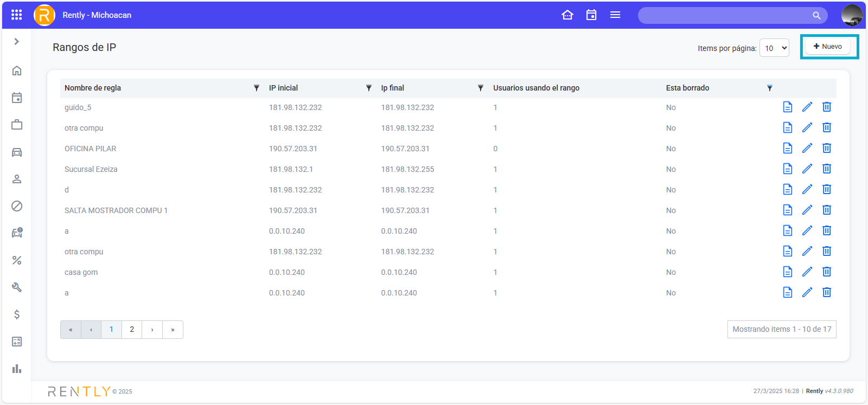Go to page 2 of results
This screenshot has width=868, height=405.
coord(132,330)
